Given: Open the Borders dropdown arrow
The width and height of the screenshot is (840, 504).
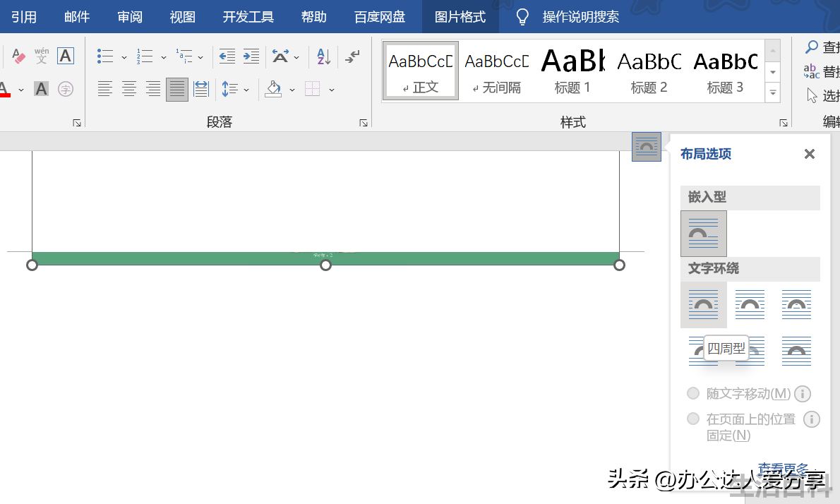Looking at the screenshot, I should (332, 90).
